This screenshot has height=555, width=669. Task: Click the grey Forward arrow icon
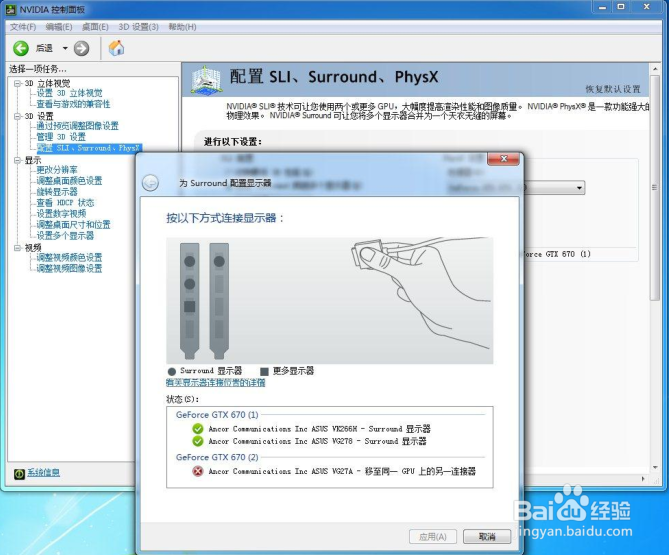(81, 48)
